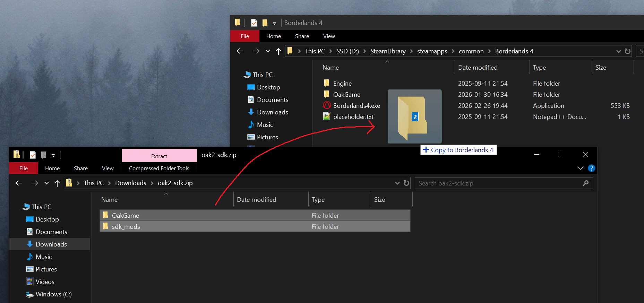This screenshot has width=644, height=303.
Task: Go back in oak2-sdk.zip window
Action: [19, 183]
